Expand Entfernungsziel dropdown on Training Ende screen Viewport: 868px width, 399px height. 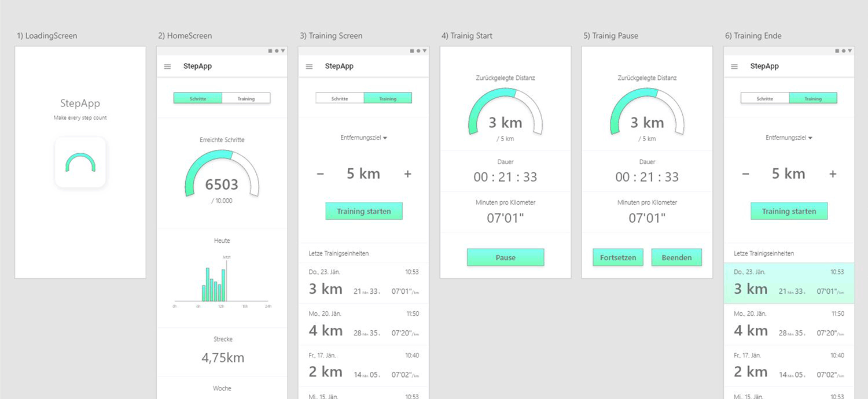tap(789, 138)
